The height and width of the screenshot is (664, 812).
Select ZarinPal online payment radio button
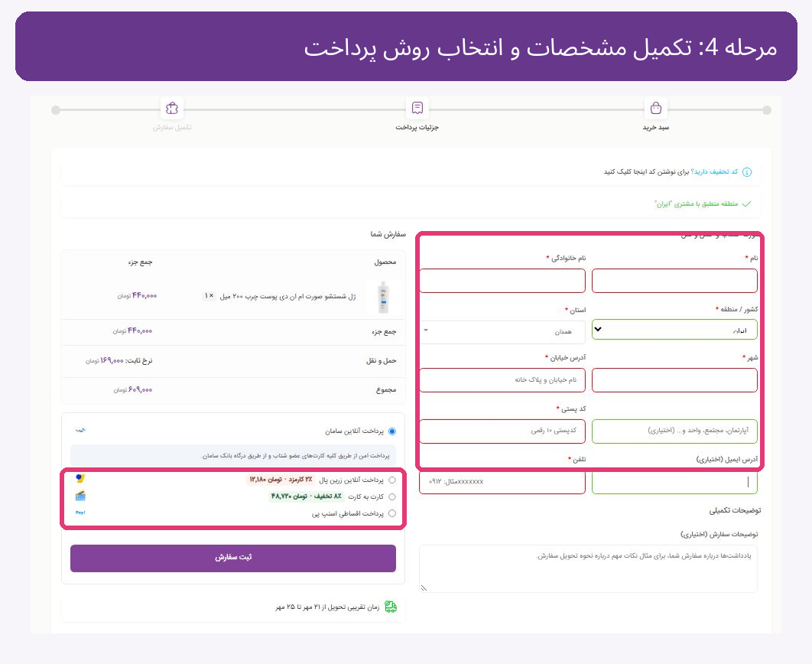coord(392,480)
